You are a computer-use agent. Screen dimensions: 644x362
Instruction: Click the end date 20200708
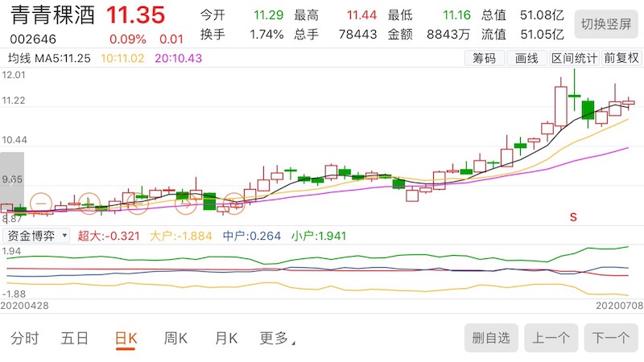click(x=619, y=306)
